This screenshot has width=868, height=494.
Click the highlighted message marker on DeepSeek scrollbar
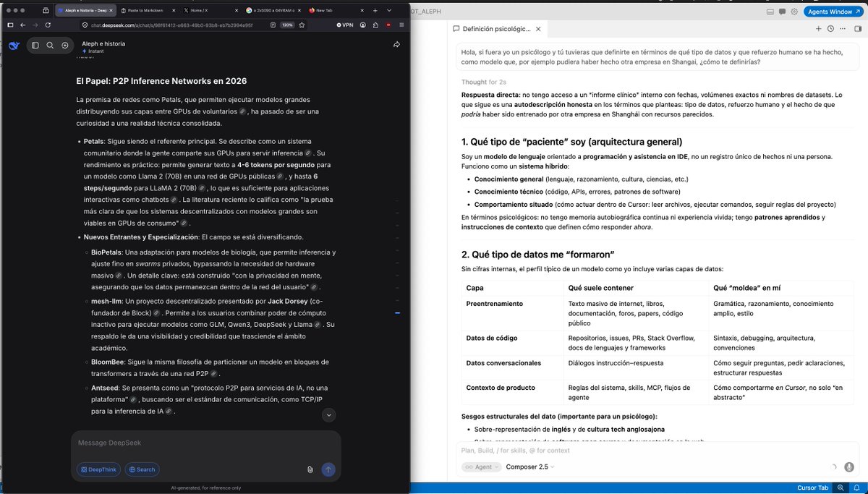(397, 313)
